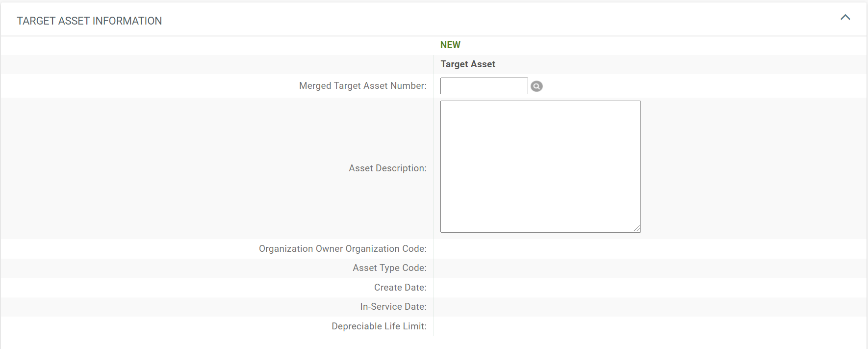Click the Depreciable Life Limit label
868x349 pixels.
tap(379, 326)
